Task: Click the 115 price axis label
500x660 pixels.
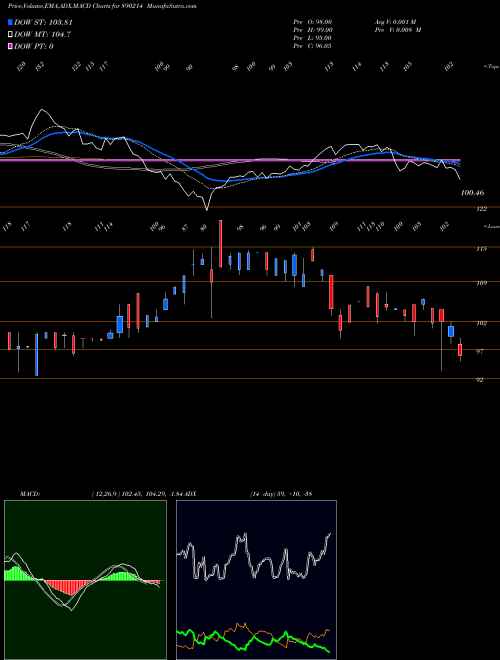Action: [482, 249]
